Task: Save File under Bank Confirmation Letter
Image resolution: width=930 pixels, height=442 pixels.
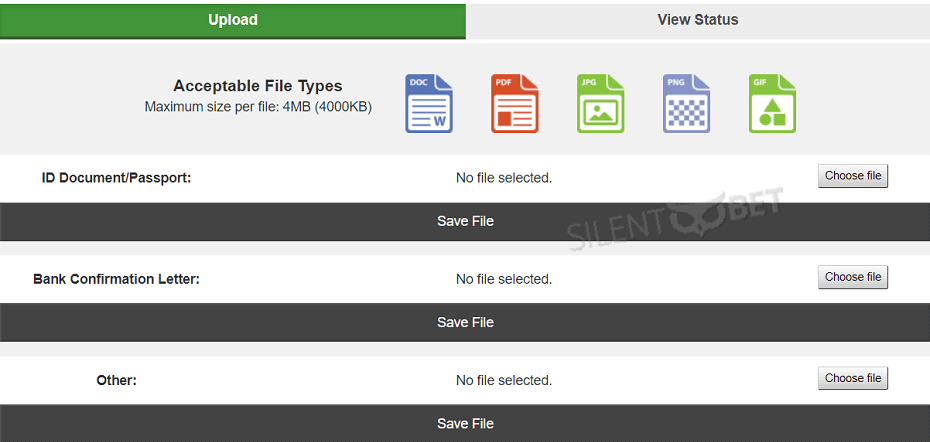Action: (465, 322)
